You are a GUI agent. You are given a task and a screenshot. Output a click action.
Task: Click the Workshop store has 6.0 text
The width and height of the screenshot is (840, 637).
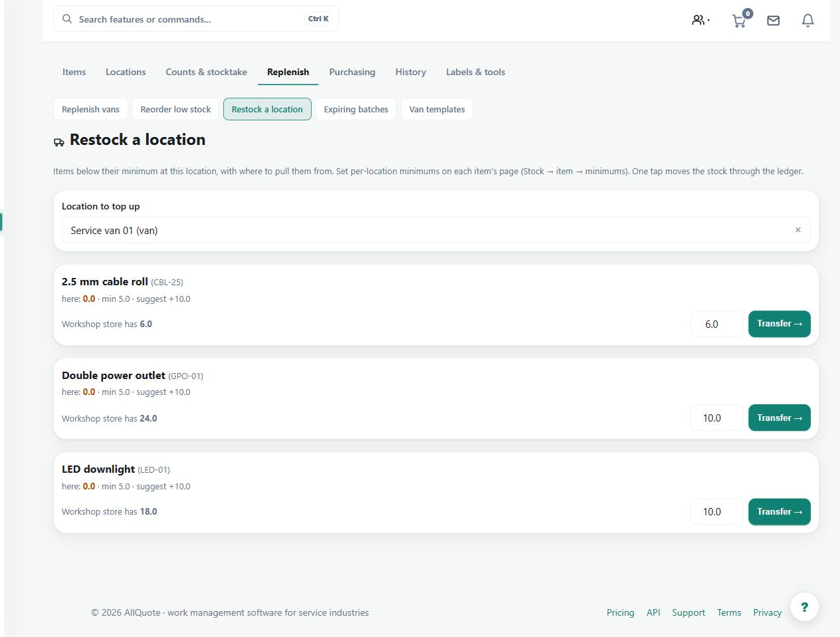point(107,324)
